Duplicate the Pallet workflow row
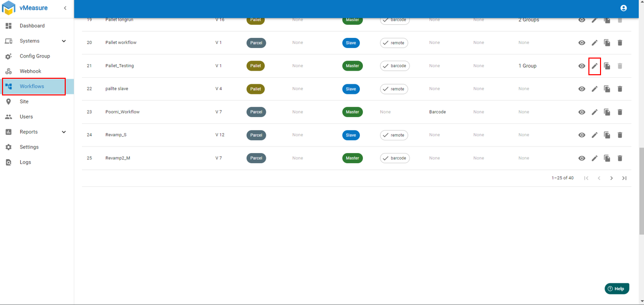The width and height of the screenshot is (644, 305). point(607,43)
